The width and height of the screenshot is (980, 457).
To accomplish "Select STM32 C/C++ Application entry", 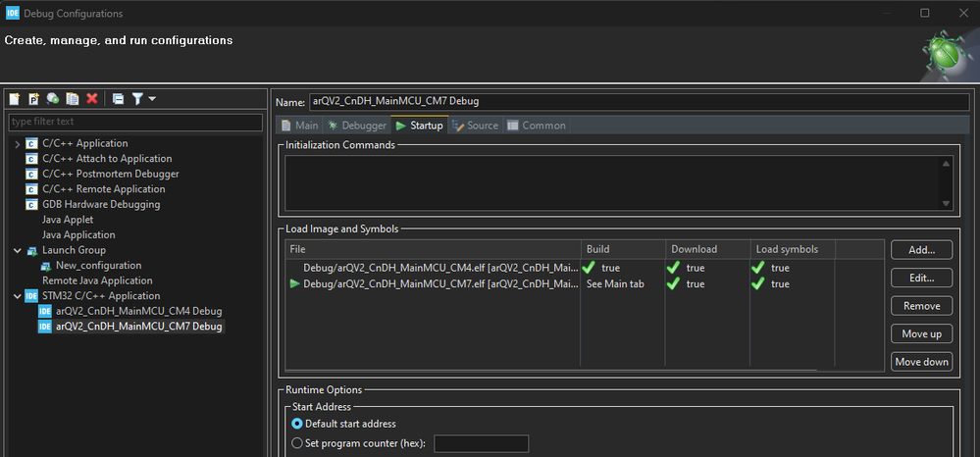I will click(x=101, y=296).
